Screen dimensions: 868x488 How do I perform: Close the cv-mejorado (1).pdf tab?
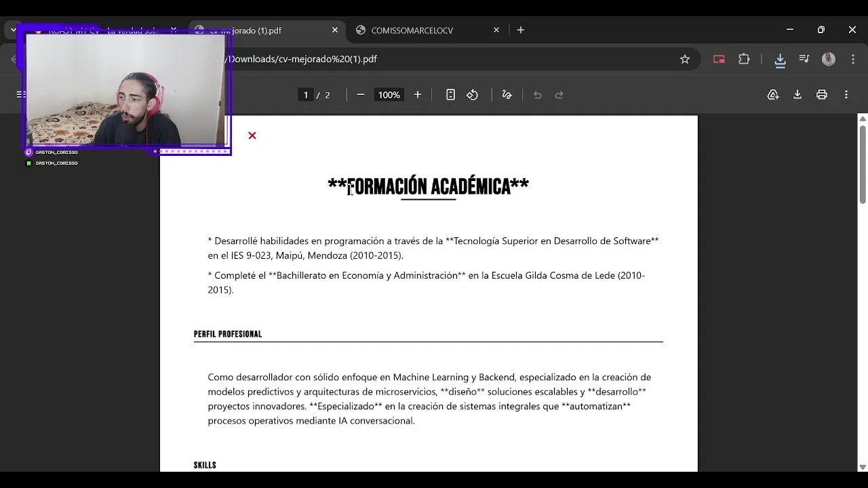335,30
